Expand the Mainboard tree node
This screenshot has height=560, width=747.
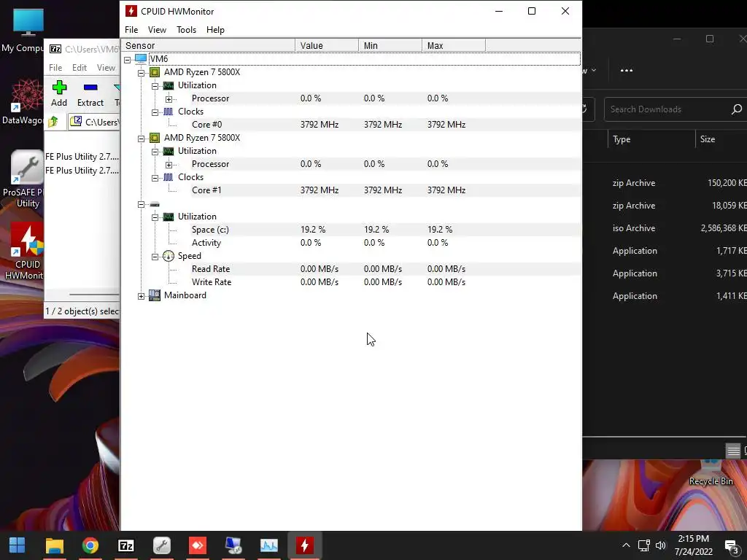tap(141, 296)
